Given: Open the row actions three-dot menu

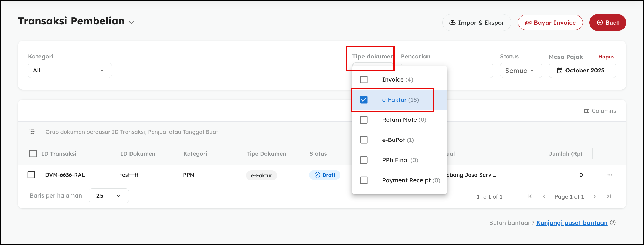Looking at the screenshot, I should (x=610, y=175).
